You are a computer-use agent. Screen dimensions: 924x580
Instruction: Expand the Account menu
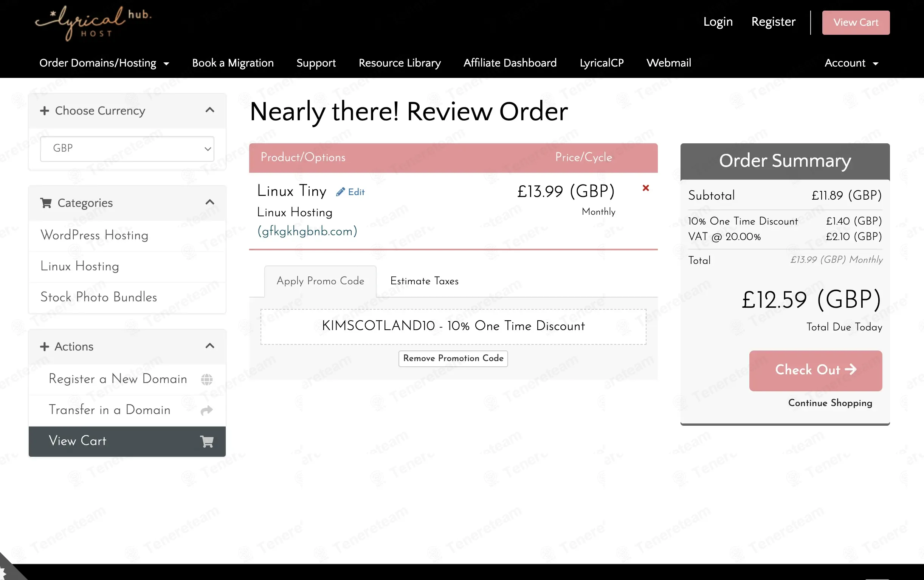[851, 63]
